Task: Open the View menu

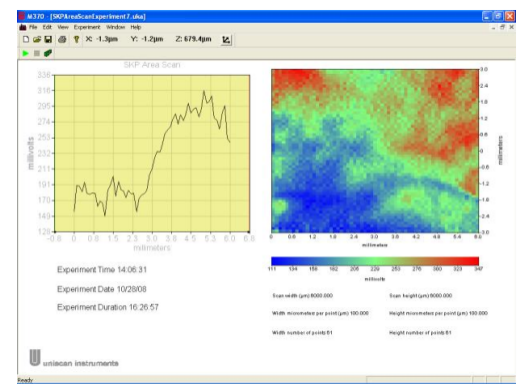Action: (63, 27)
